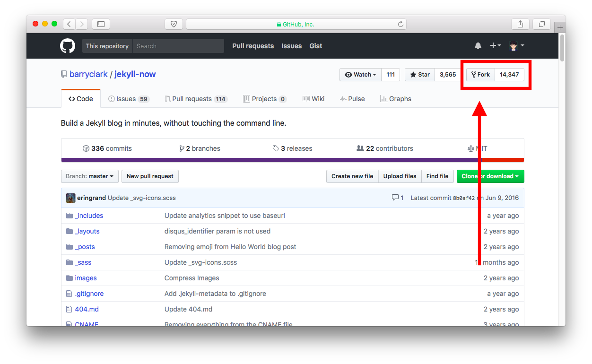Viewport: 592px width, 364px height.
Task: Click the Create new file button
Action: pos(352,176)
